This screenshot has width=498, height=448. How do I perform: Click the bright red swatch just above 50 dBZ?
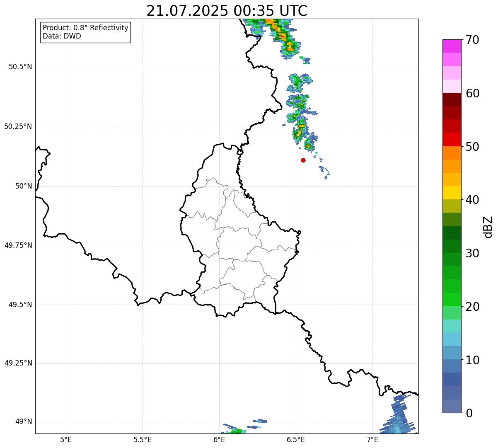[452, 139]
